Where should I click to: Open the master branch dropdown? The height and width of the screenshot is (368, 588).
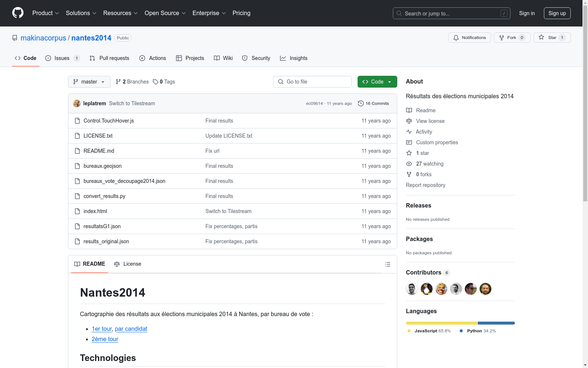89,82
